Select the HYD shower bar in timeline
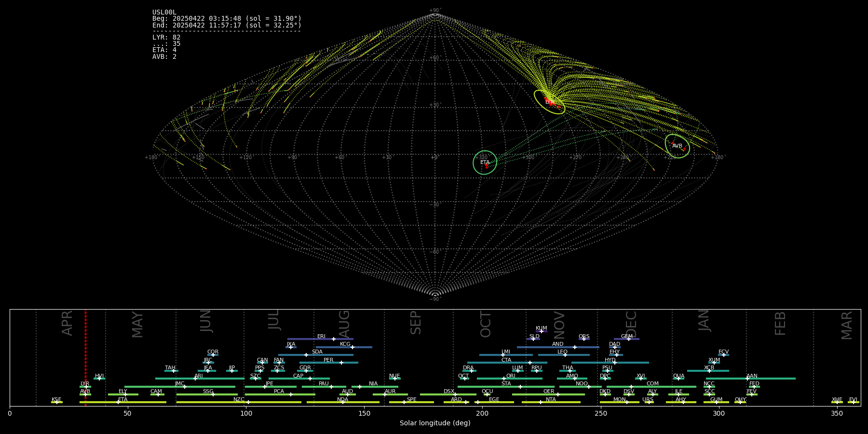 (x=610, y=363)
